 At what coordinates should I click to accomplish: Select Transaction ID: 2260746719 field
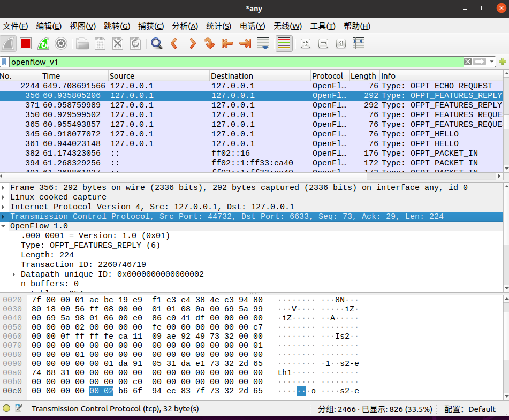pos(83,264)
